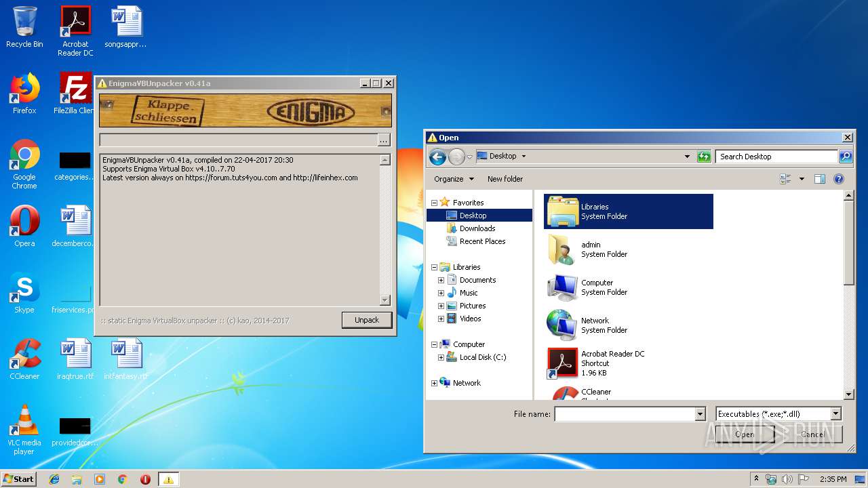Refresh the Desktop folder listing
This screenshot has height=488, width=868.
pyautogui.click(x=703, y=157)
